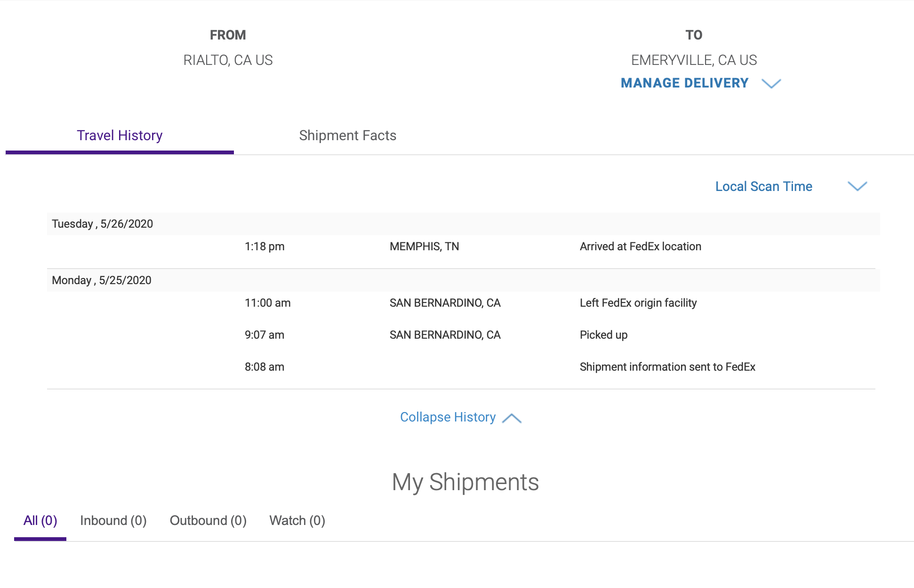Screen dimensions: 914x588
Task: Collapse the travel history list
Action: click(x=448, y=417)
